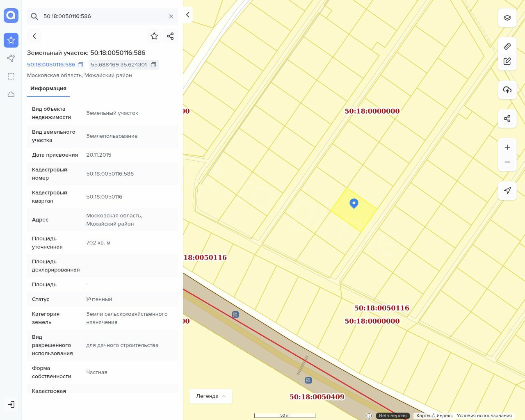
Task: Add this land parcel to favorites
Action: pos(154,36)
